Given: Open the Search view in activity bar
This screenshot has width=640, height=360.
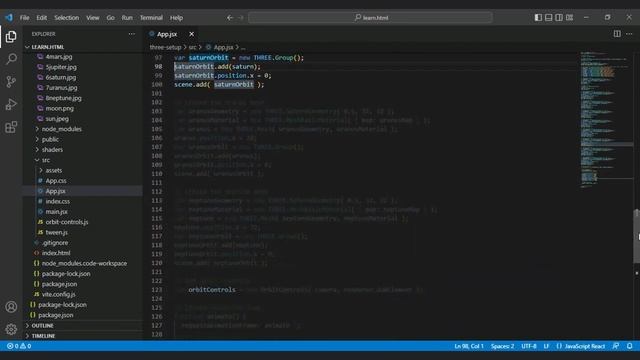Looking at the screenshot, I should pyautogui.click(x=11, y=59).
